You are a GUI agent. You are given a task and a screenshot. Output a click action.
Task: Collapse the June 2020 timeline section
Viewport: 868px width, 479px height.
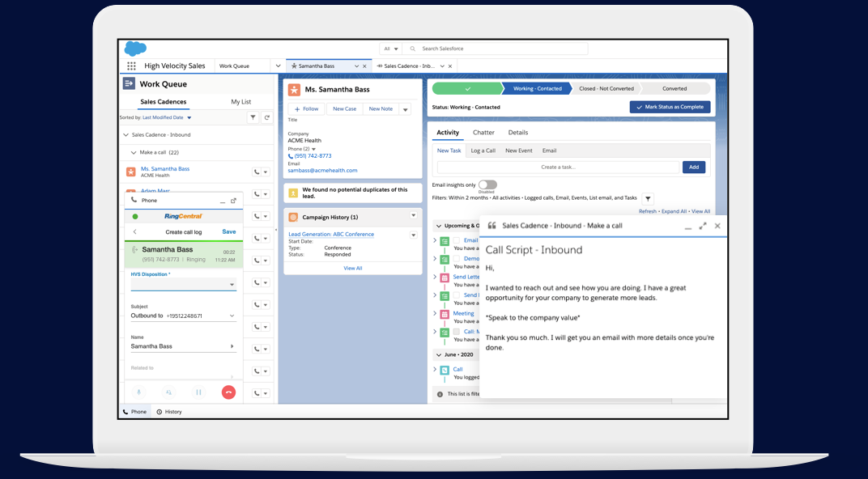pos(439,355)
